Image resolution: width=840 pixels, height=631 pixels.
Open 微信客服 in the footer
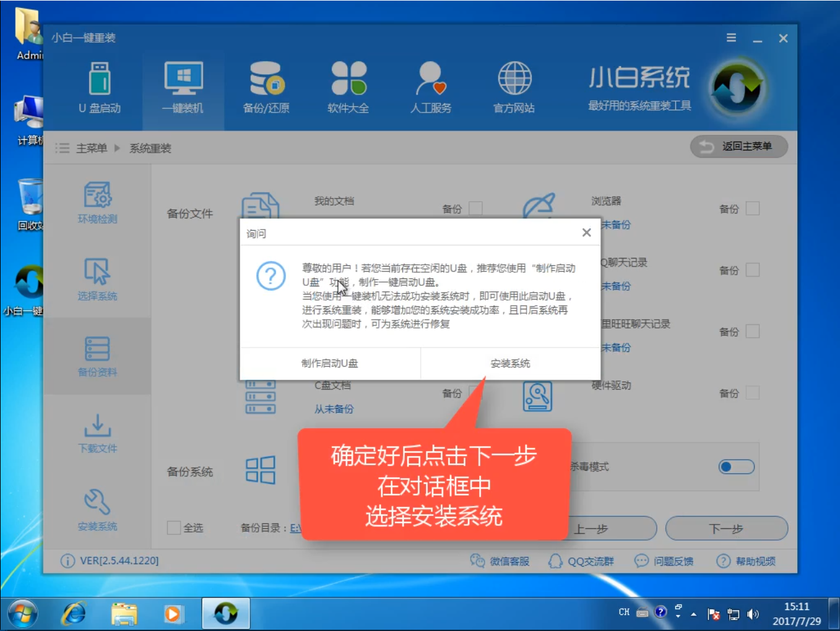[x=500, y=561]
